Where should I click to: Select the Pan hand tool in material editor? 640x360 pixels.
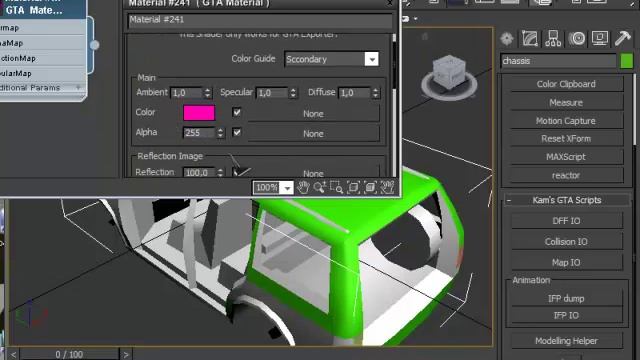(303, 187)
